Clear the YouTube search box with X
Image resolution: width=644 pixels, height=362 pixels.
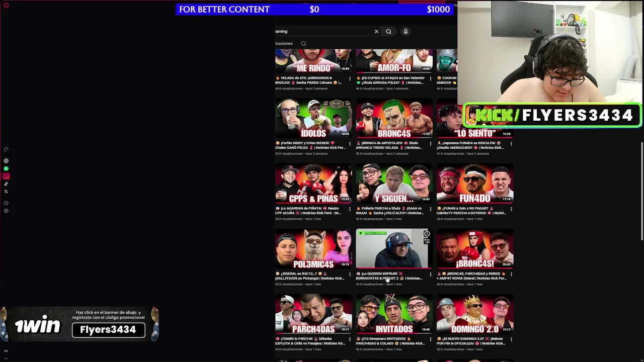pos(376,31)
